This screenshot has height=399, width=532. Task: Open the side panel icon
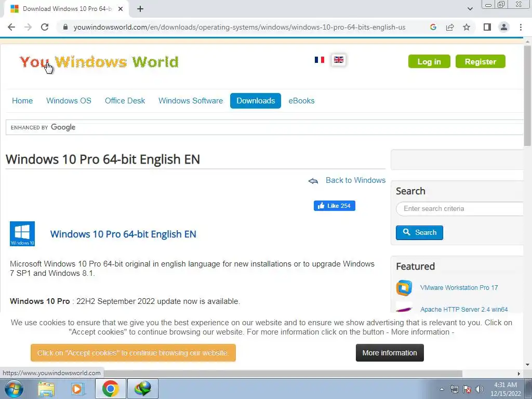[x=487, y=27]
